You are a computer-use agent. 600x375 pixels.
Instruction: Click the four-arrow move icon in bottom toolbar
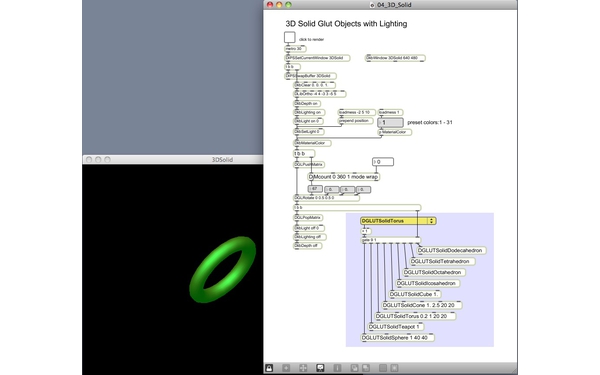303,368
